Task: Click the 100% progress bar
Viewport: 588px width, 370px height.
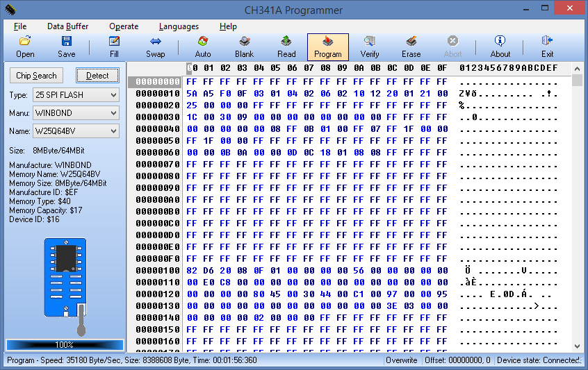Action: pos(65,344)
